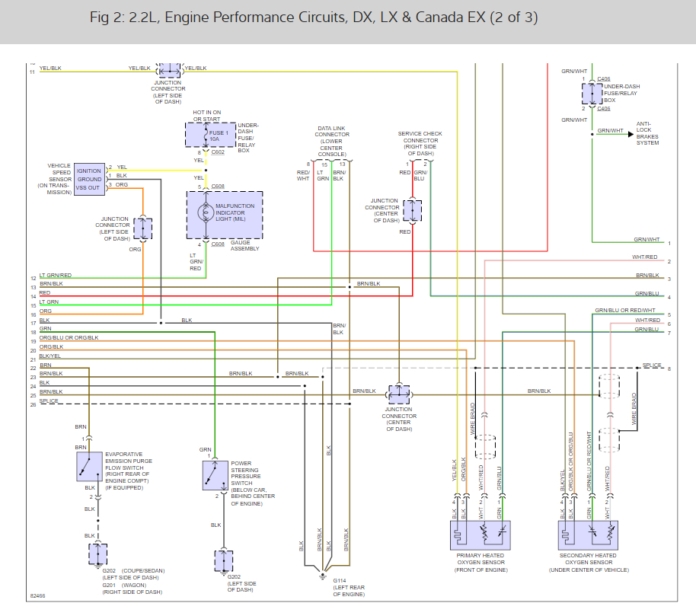Select junction connector symbol below Service Check Connector
696x616 pixels.
[413, 210]
